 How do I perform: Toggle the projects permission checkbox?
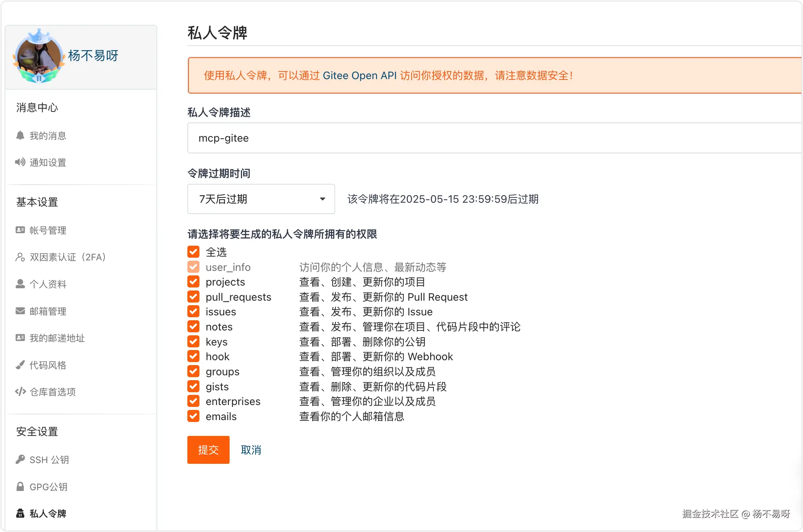(x=193, y=282)
